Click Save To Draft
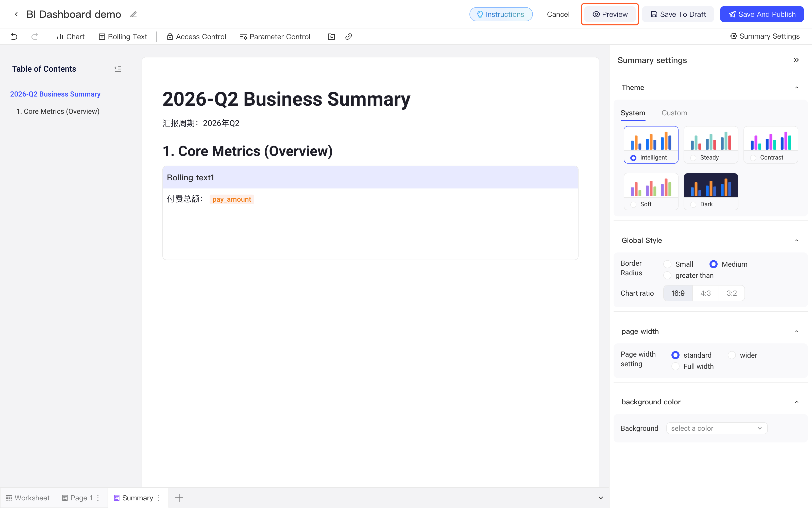This screenshot has width=812, height=508. coord(678,14)
